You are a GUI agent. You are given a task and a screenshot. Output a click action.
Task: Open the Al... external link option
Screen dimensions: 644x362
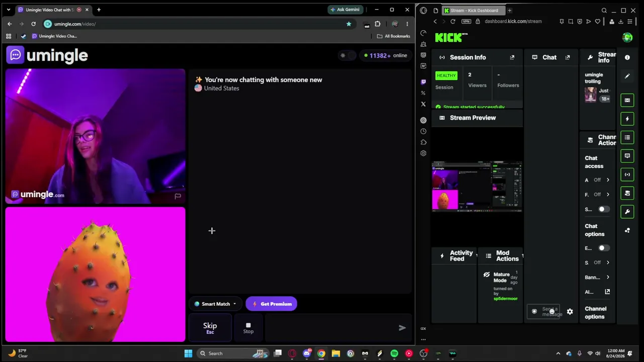[x=597, y=292]
